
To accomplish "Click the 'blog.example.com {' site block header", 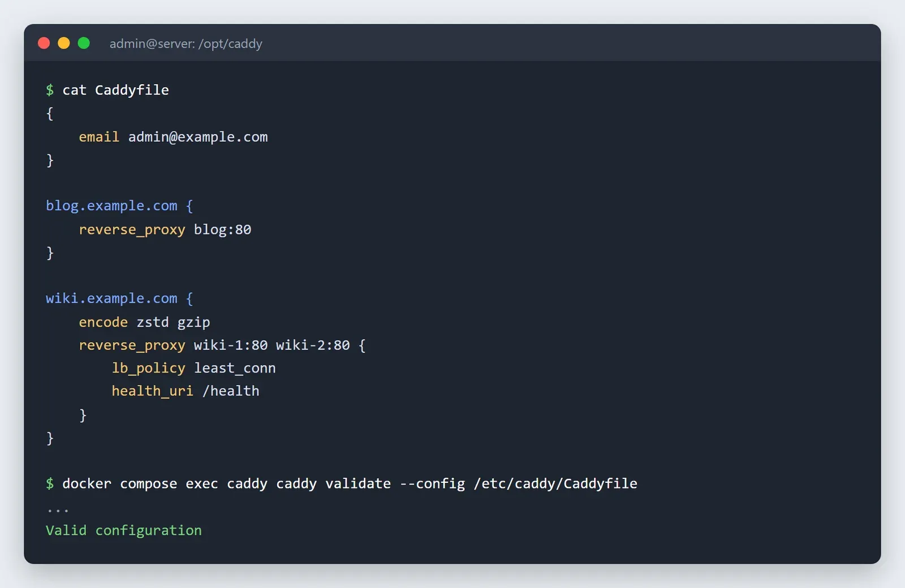I will [x=119, y=206].
